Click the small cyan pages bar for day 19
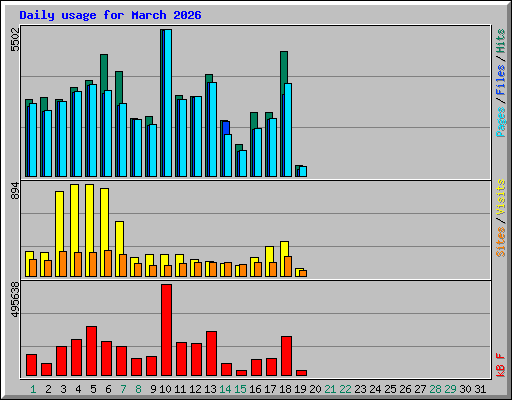This screenshot has width=512, height=400. (303, 171)
